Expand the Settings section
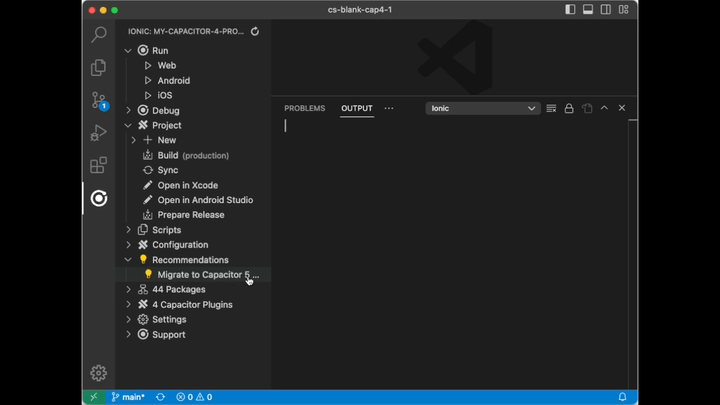Screen dimensions: 720x405 pos(128,320)
